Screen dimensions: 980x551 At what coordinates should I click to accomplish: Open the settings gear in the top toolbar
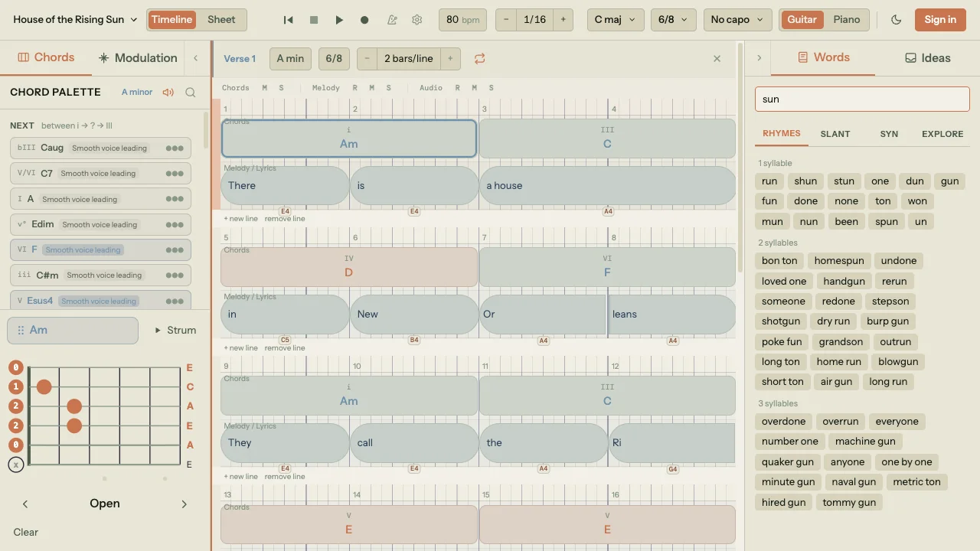416,19
